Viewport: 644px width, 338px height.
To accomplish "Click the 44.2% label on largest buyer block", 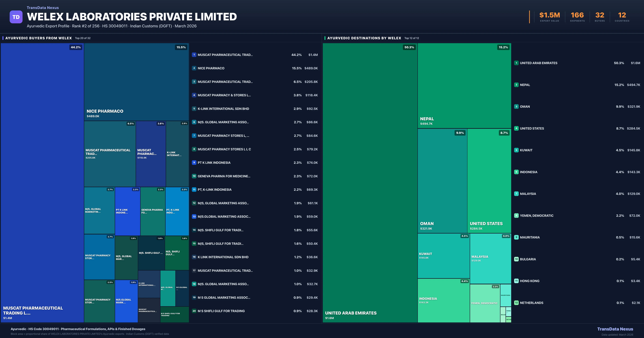I will (76, 47).
